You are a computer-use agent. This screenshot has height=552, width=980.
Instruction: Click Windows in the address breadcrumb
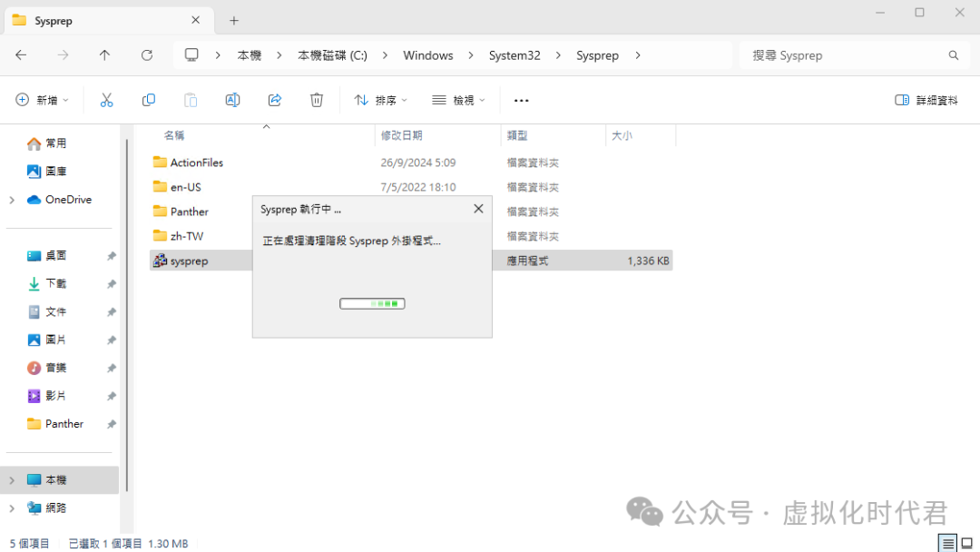click(x=428, y=55)
